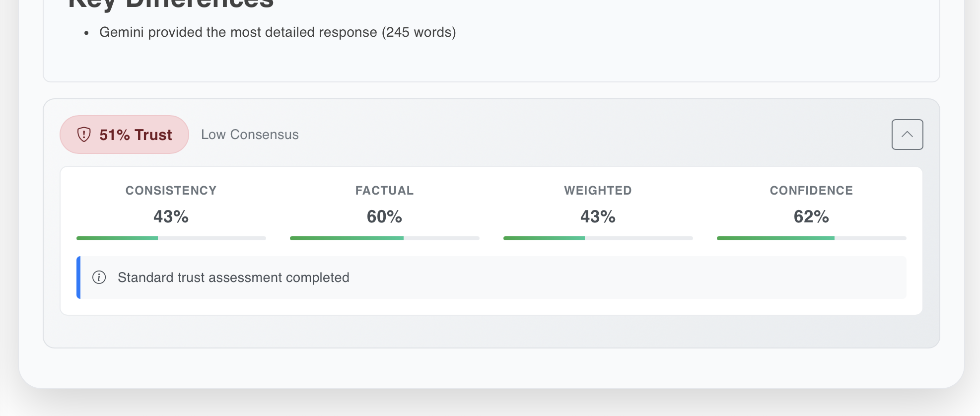Viewport: 980px width, 416px height.
Task: Click the Gemini most detailed response bullet
Action: pos(277,32)
